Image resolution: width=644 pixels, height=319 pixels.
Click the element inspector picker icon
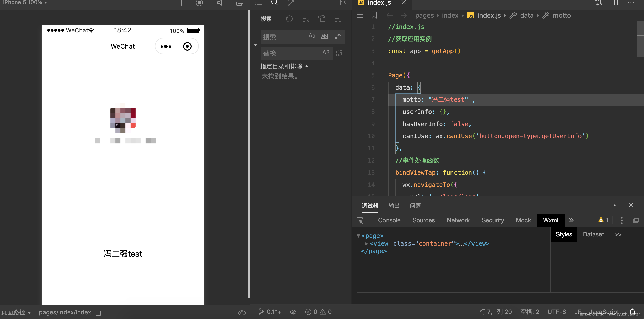[x=360, y=220]
